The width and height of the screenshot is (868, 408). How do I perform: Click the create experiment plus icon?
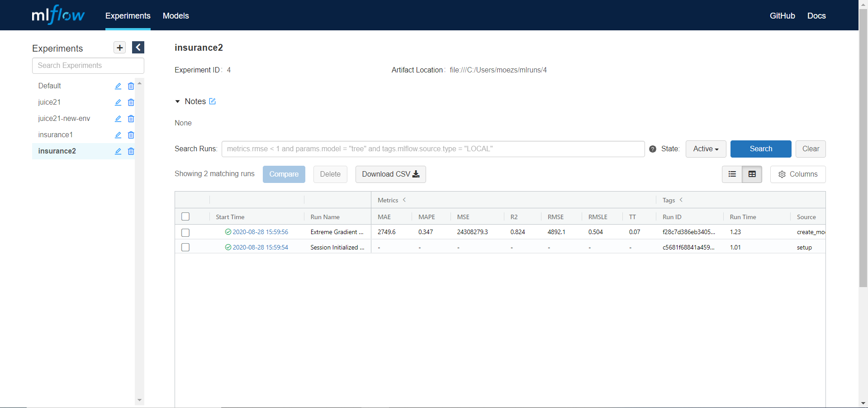pos(119,48)
